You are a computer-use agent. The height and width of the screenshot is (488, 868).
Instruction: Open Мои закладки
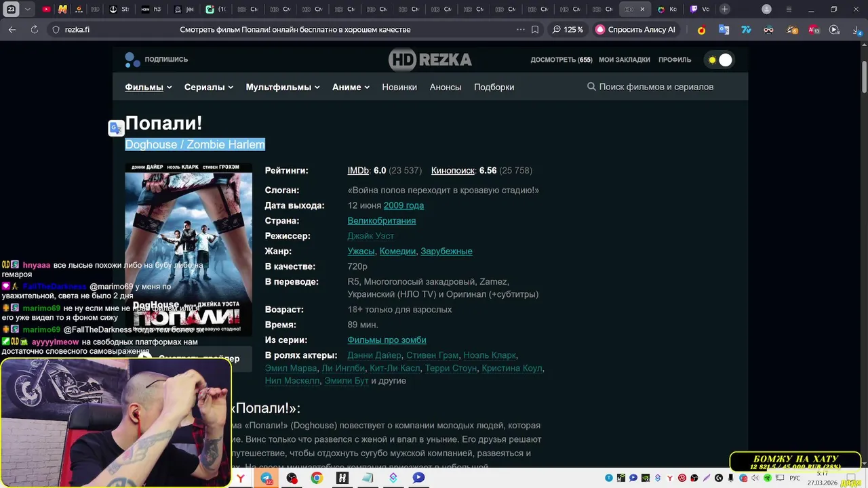pos(625,60)
